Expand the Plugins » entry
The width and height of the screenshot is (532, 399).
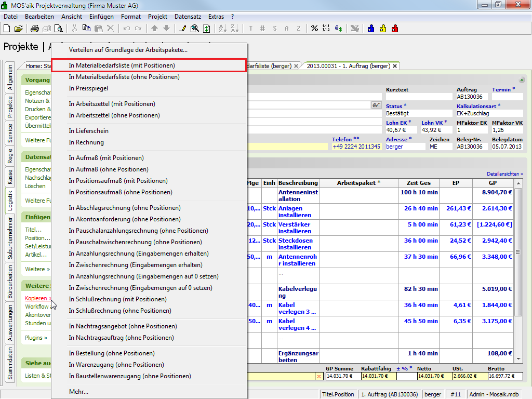point(36,338)
